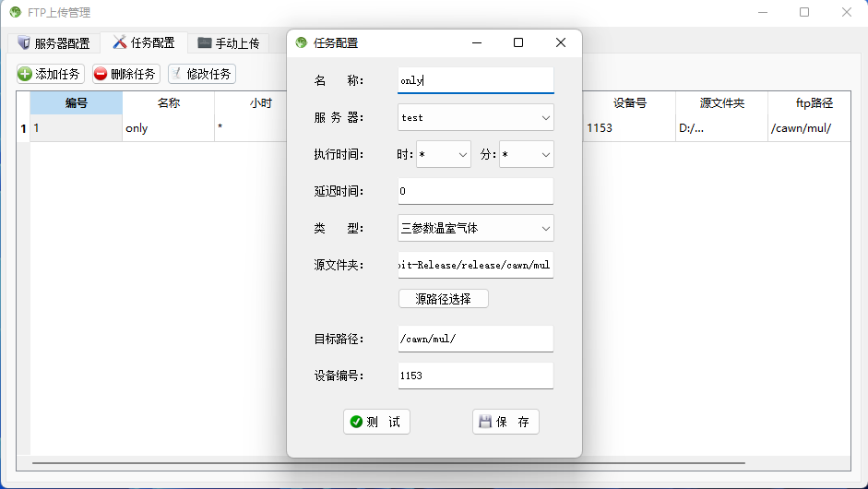868x489 pixels.
Task: Select table cell /cawn/mul/ in ftp路径 column
Action: [x=809, y=128]
